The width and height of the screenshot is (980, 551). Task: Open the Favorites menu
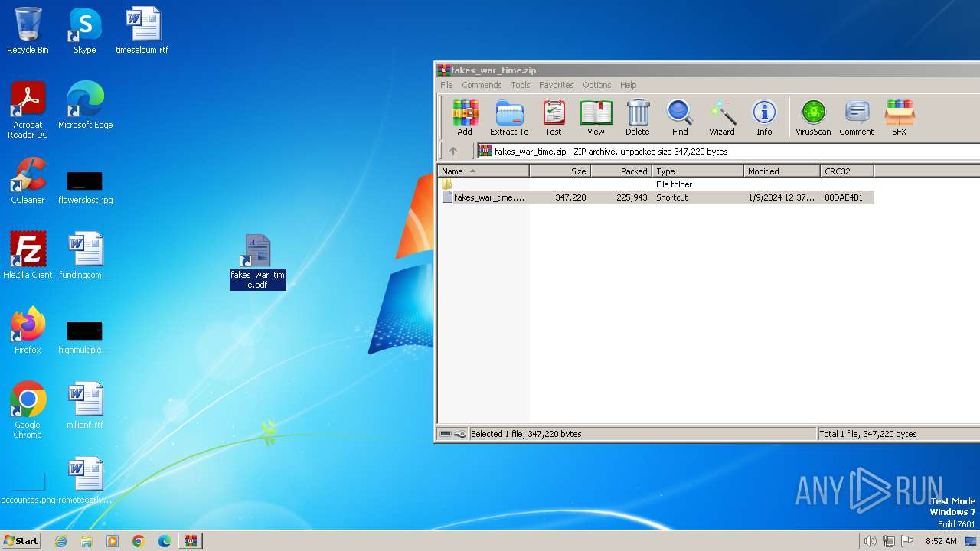[556, 85]
